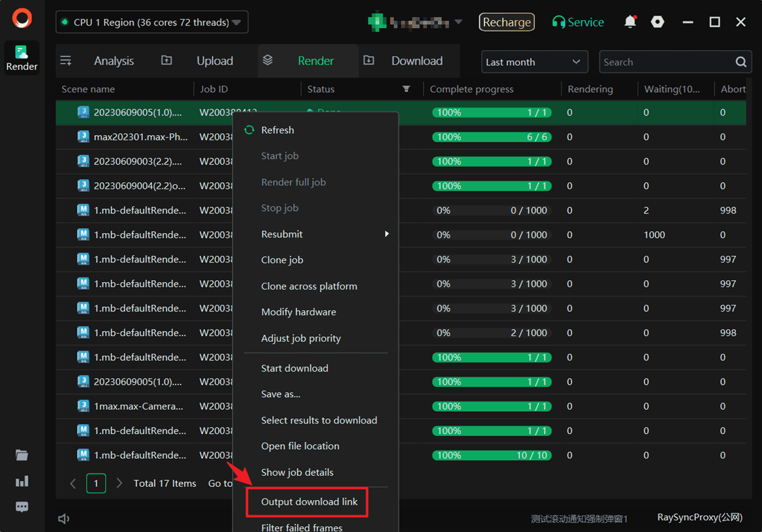Click the Status column filter icon
This screenshot has width=762, height=532.
click(406, 89)
